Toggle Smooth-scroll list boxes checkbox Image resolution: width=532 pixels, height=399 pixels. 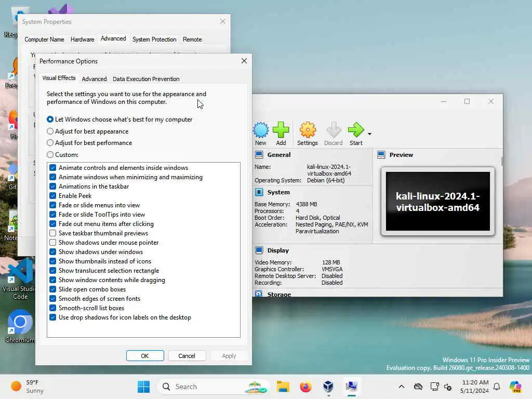pyautogui.click(x=52, y=308)
